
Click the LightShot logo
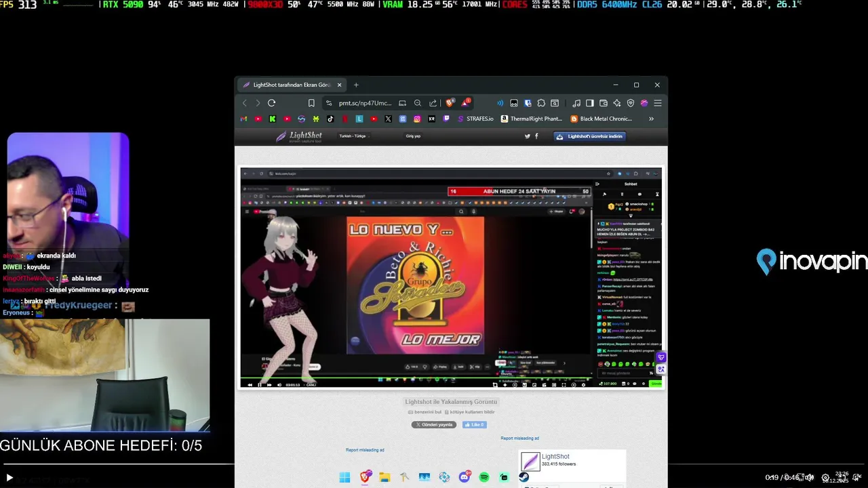tap(298, 136)
